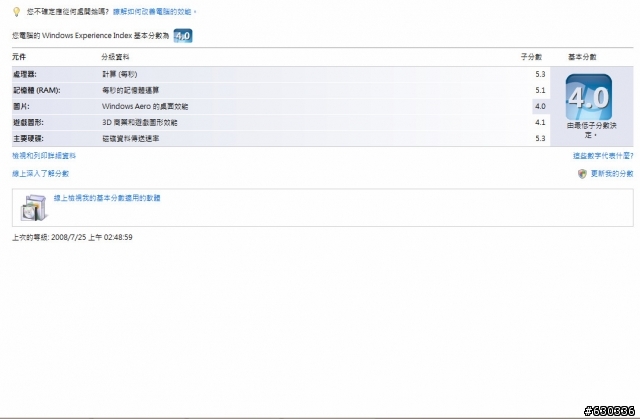Click the large 4.0 base score badge
Viewport: 640px width, 419px height.
589,97
